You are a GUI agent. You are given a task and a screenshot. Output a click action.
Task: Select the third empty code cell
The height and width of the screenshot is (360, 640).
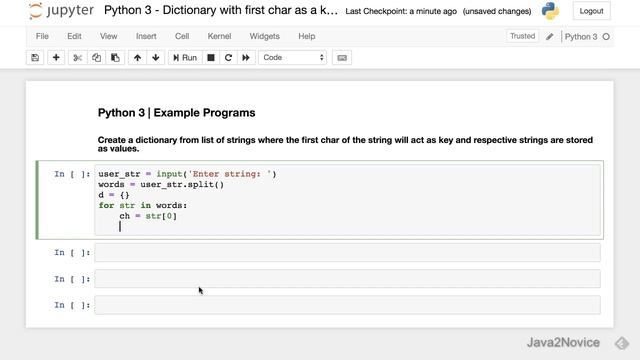click(x=347, y=279)
